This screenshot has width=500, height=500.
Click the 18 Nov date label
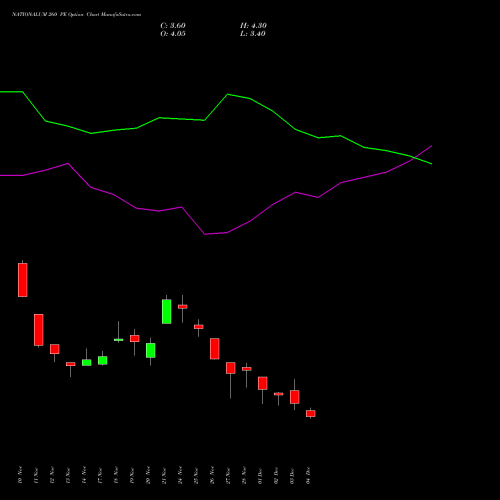click(116, 476)
